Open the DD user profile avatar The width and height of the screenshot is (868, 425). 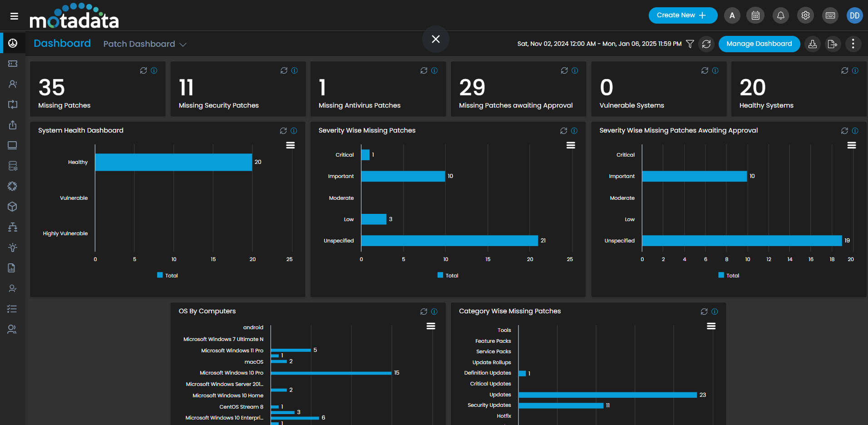click(x=855, y=15)
